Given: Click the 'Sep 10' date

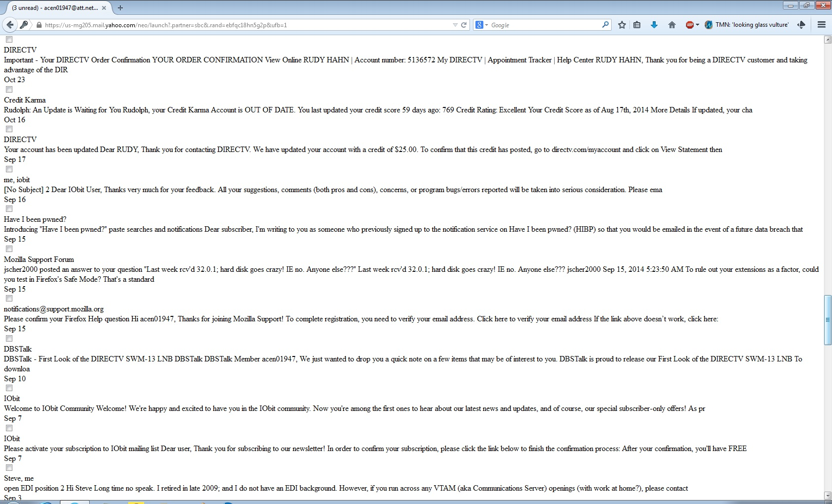Looking at the screenshot, I should click(15, 379).
